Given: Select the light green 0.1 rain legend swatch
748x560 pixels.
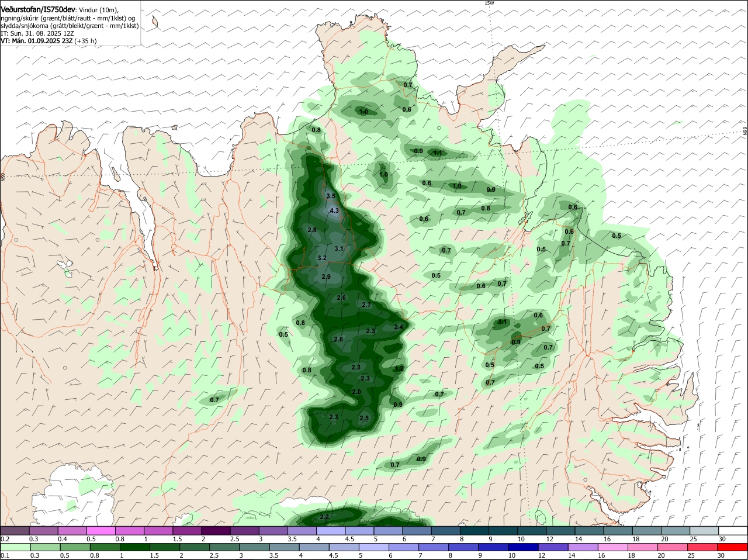Looking at the screenshot, I should click(x=15, y=547).
